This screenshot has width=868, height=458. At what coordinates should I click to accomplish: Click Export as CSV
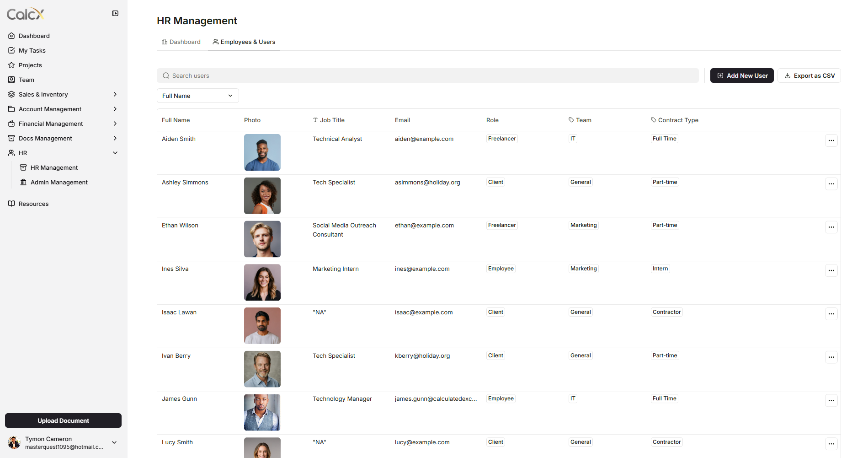click(x=809, y=75)
